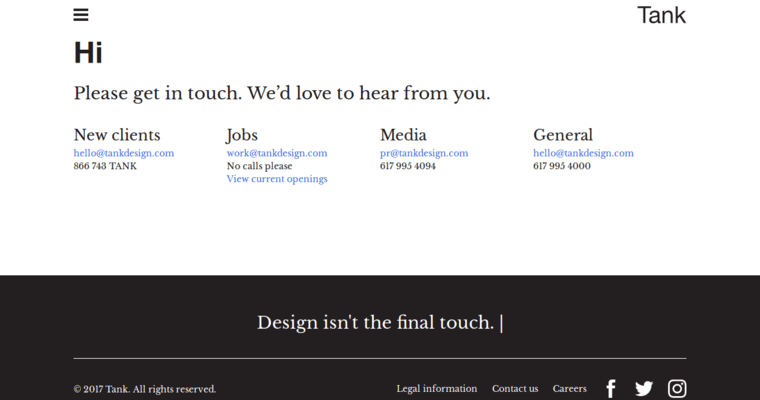Go to Careers footer link
This screenshot has height=400, width=760.
(x=570, y=389)
